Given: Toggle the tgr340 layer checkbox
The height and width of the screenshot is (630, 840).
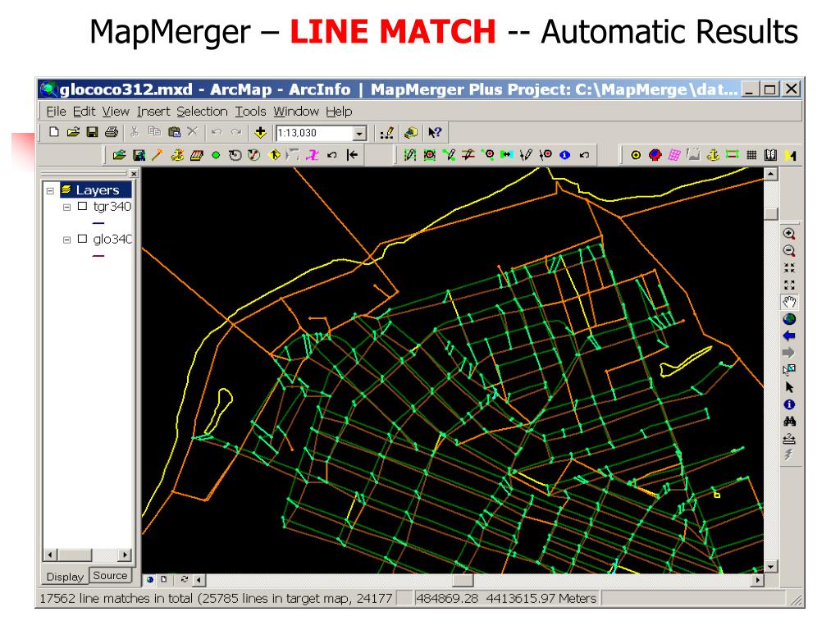Looking at the screenshot, I should click(82, 206).
